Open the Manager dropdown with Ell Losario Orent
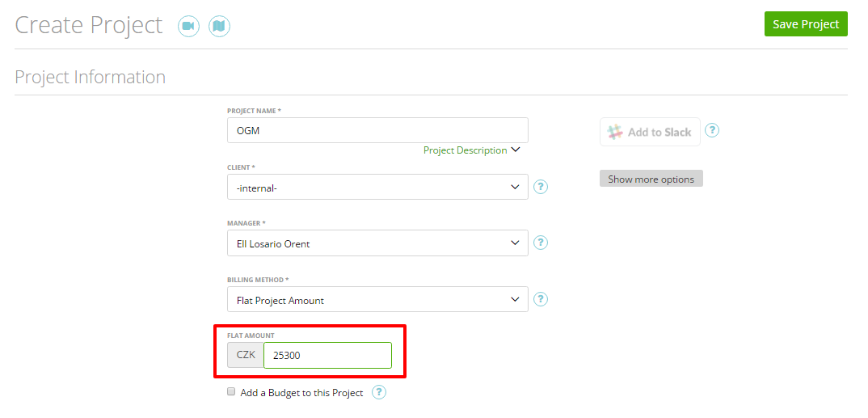 pyautogui.click(x=377, y=243)
